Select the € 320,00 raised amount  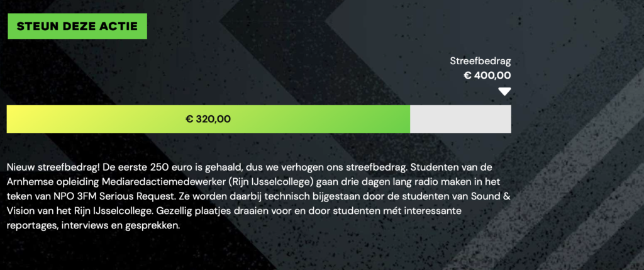pyautogui.click(x=208, y=119)
